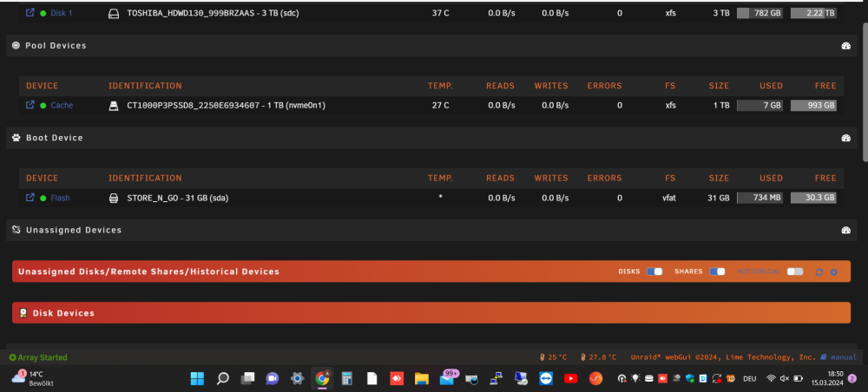Open Disk 1 external link icon
The image size is (868, 392).
pyautogui.click(x=30, y=12)
